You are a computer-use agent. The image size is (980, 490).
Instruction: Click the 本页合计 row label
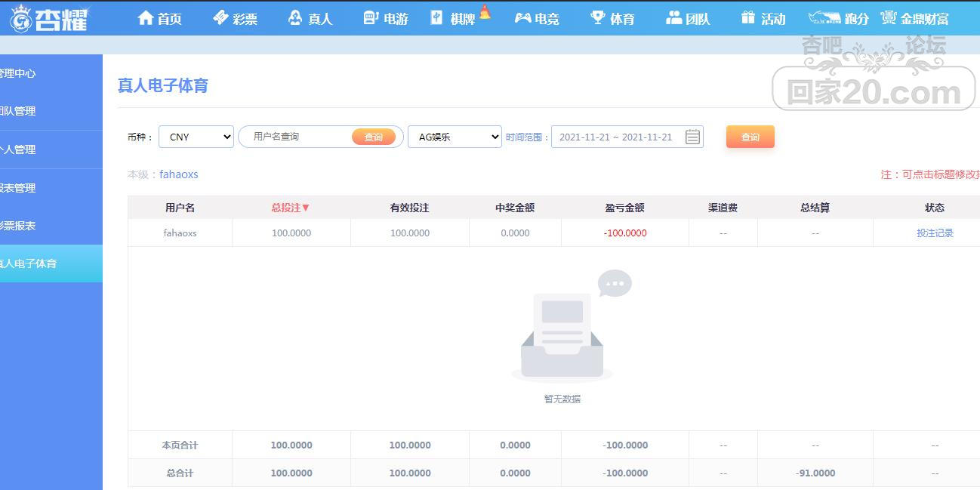pyautogui.click(x=180, y=445)
